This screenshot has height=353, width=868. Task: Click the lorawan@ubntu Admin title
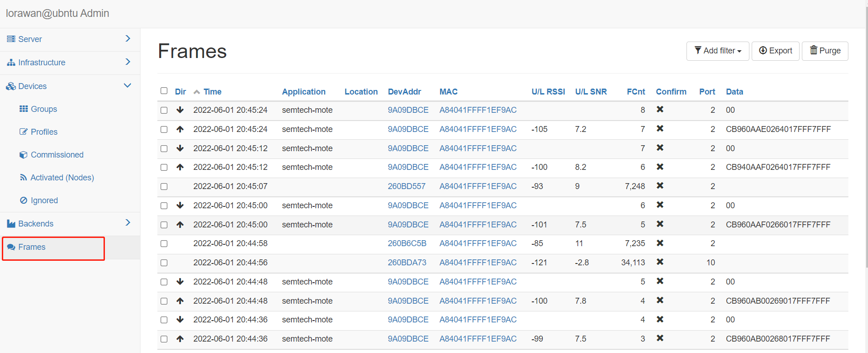pos(57,13)
